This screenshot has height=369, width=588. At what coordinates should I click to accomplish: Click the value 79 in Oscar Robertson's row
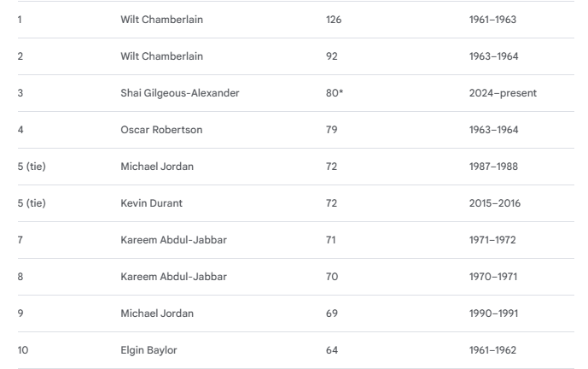pyautogui.click(x=332, y=130)
